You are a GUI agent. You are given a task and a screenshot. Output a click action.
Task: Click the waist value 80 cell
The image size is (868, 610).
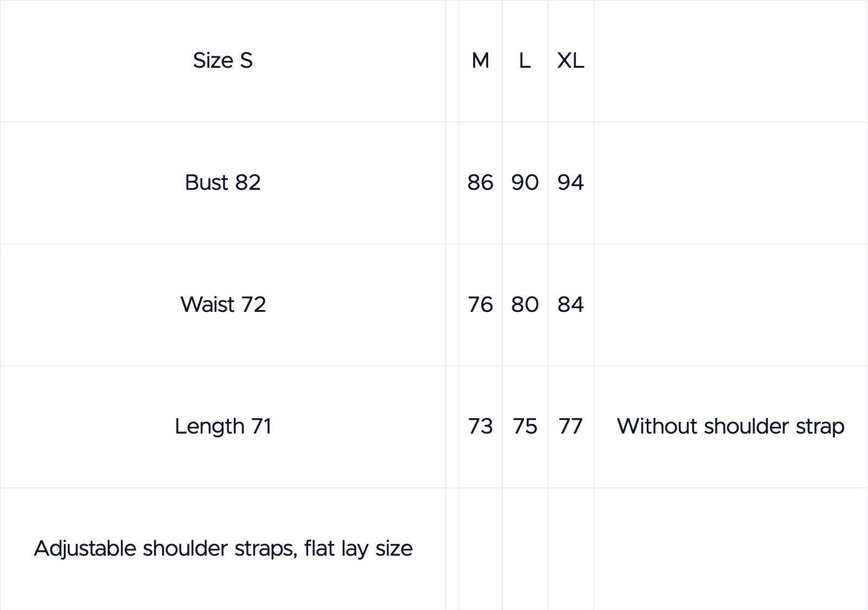coord(525,305)
